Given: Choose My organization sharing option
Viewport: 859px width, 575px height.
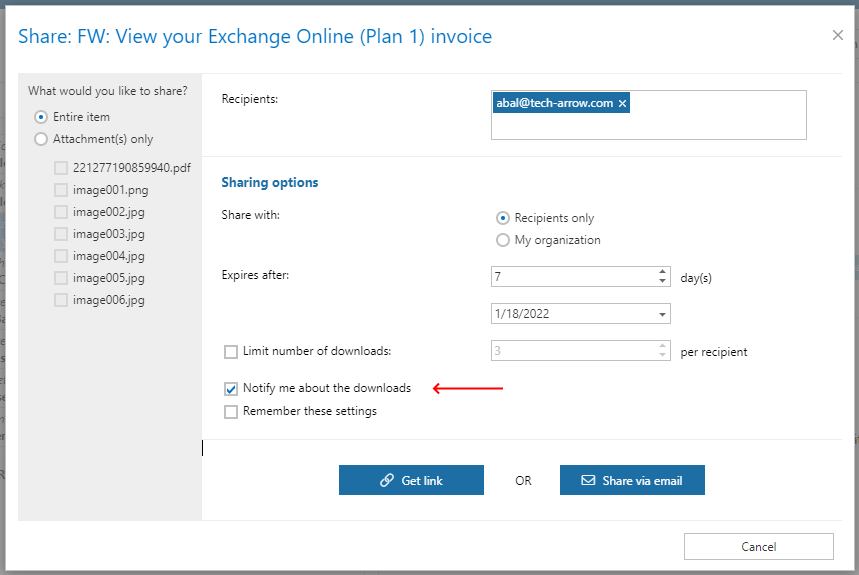Looking at the screenshot, I should tap(502, 240).
